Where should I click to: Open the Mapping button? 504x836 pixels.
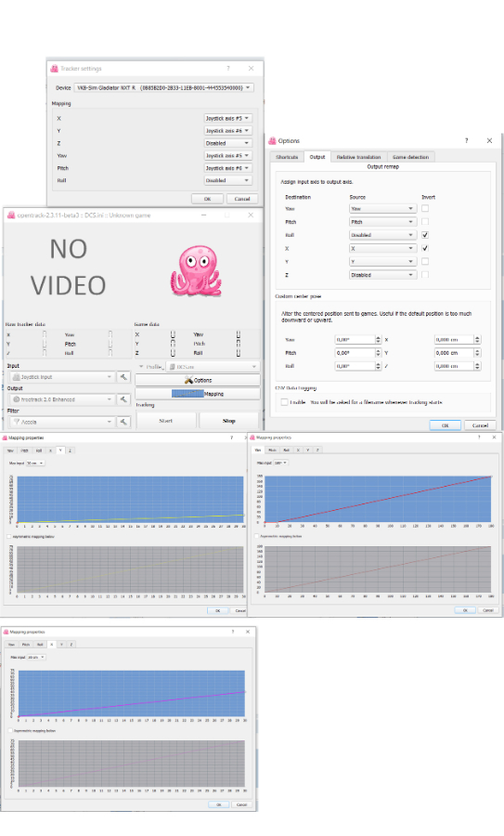[198, 394]
